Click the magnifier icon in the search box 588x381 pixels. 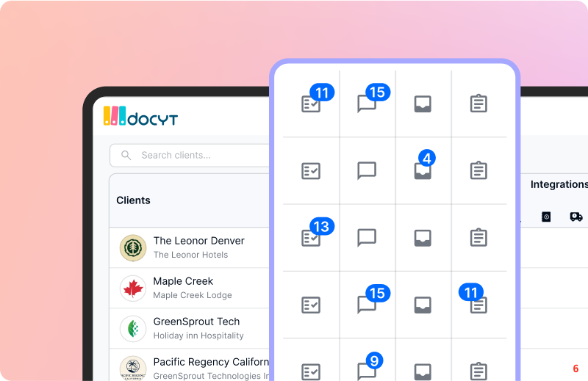pyautogui.click(x=126, y=155)
